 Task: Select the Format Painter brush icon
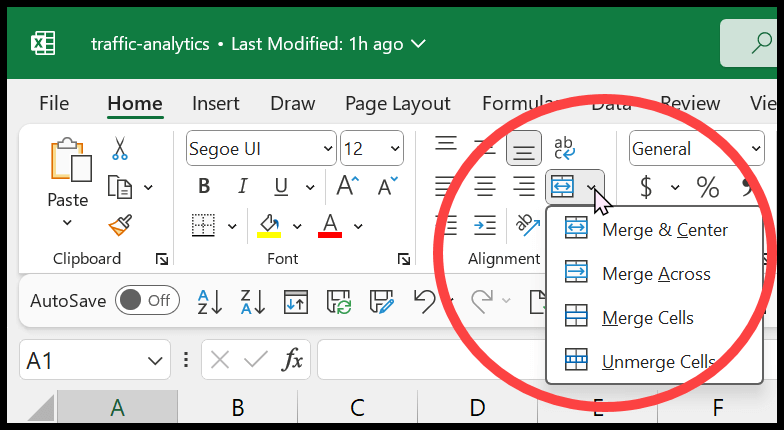pyautogui.click(x=120, y=224)
